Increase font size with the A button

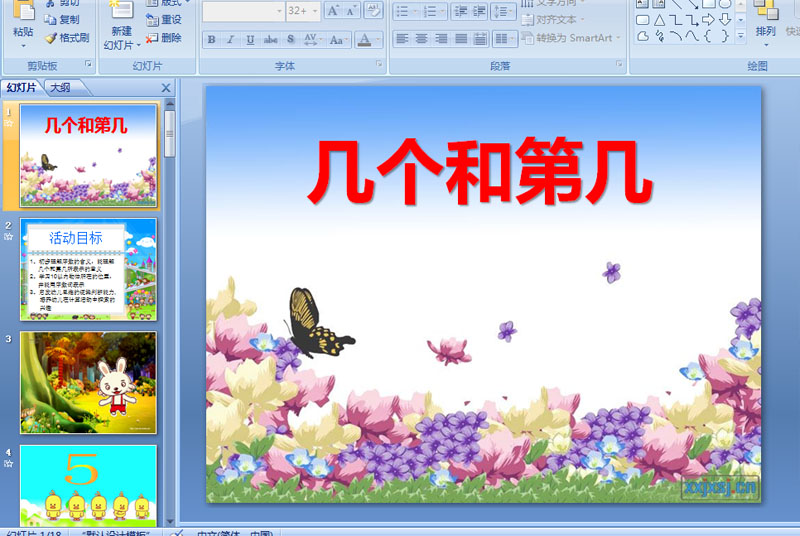click(x=333, y=11)
